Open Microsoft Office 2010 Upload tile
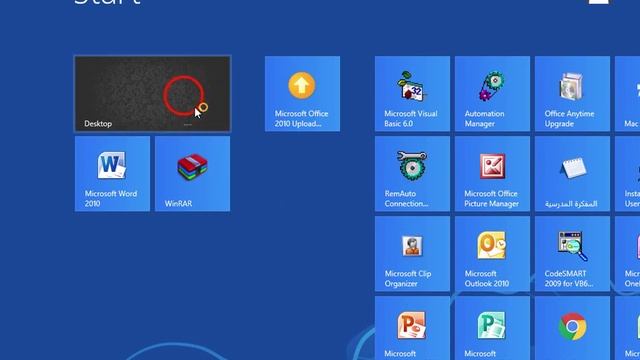 (x=302, y=94)
